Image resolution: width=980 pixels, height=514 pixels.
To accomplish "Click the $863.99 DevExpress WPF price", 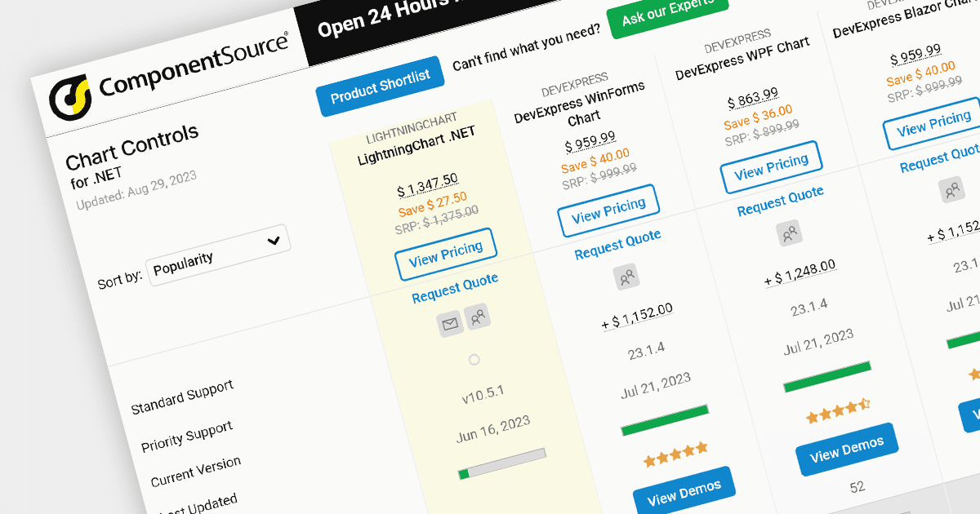I will [753, 100].
